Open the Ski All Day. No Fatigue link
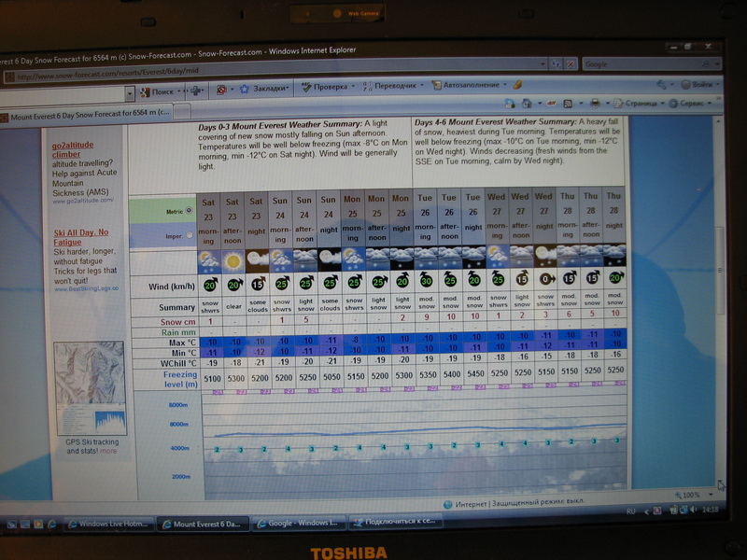 coord(80,237)
